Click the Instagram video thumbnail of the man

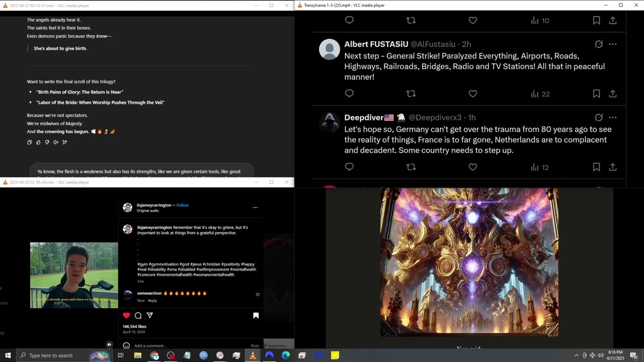pyautogui.click(x=74, y=275)
